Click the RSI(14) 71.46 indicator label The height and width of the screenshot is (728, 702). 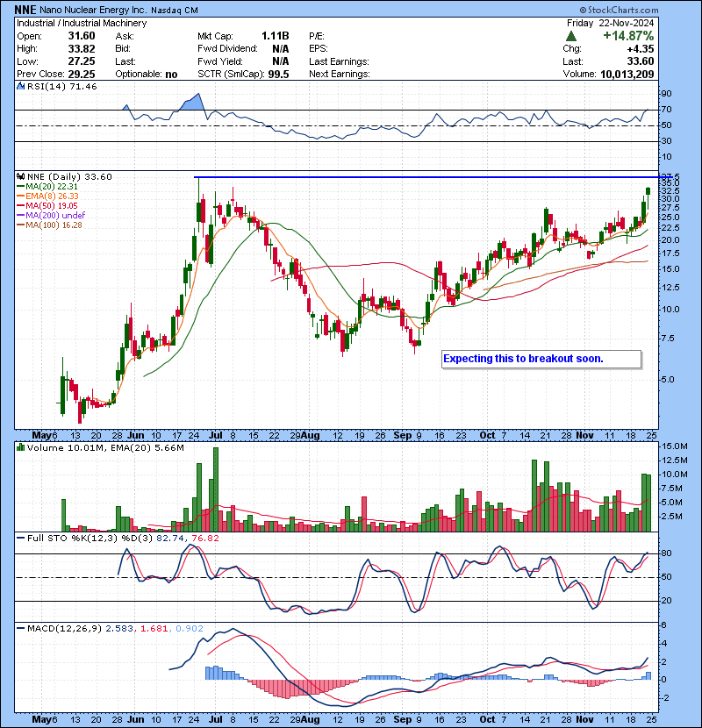pos(62,86)
